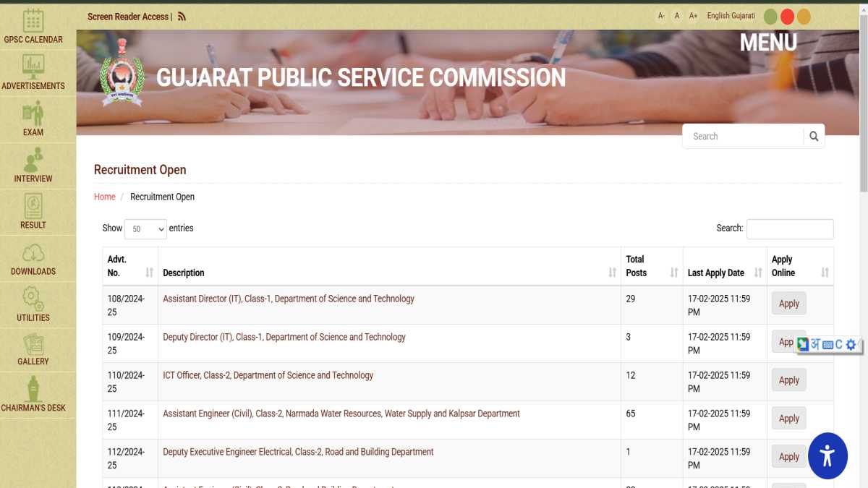Open the Gallery sidebar icon
Screen dimensions: 868x488
[33, 343]
